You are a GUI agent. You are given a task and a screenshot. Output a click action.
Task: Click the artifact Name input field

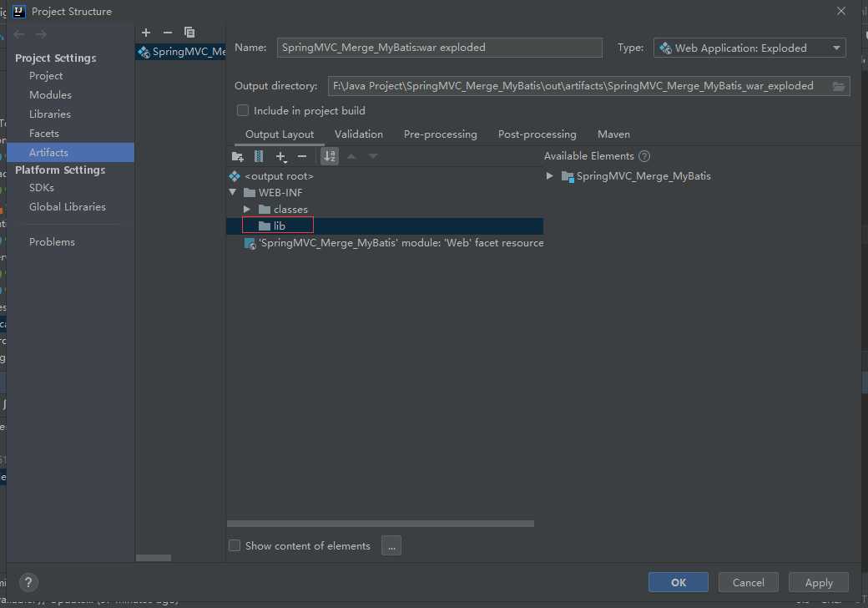(x=440, y=48)
